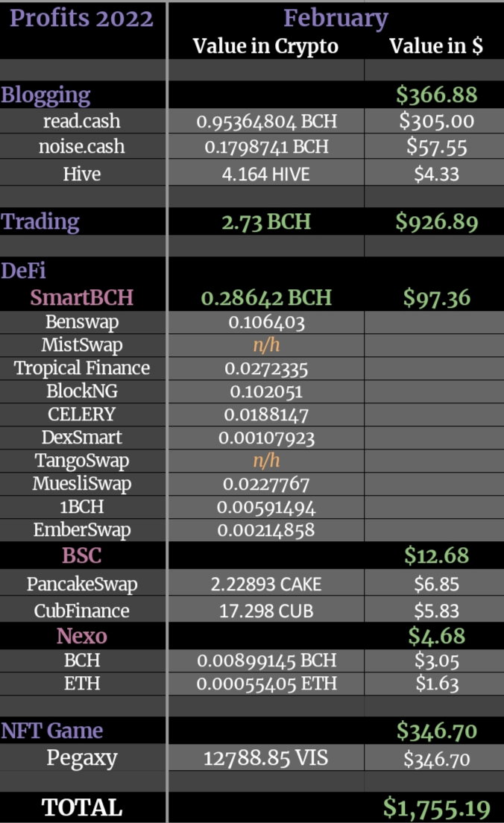This screenshot has height=823, width=504.
Task: Select the TangoSwap n/h cell
Action: pyautogui.click(x=266, y=460)
